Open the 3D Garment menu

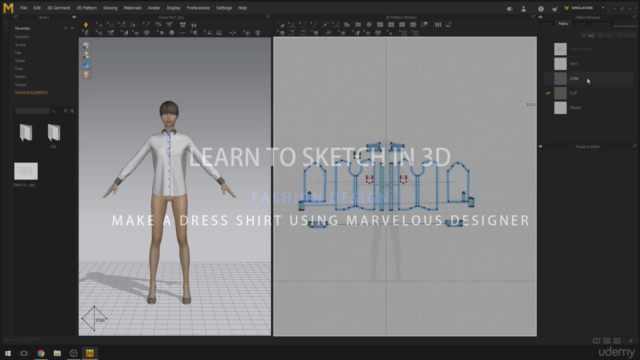point(58,8)
